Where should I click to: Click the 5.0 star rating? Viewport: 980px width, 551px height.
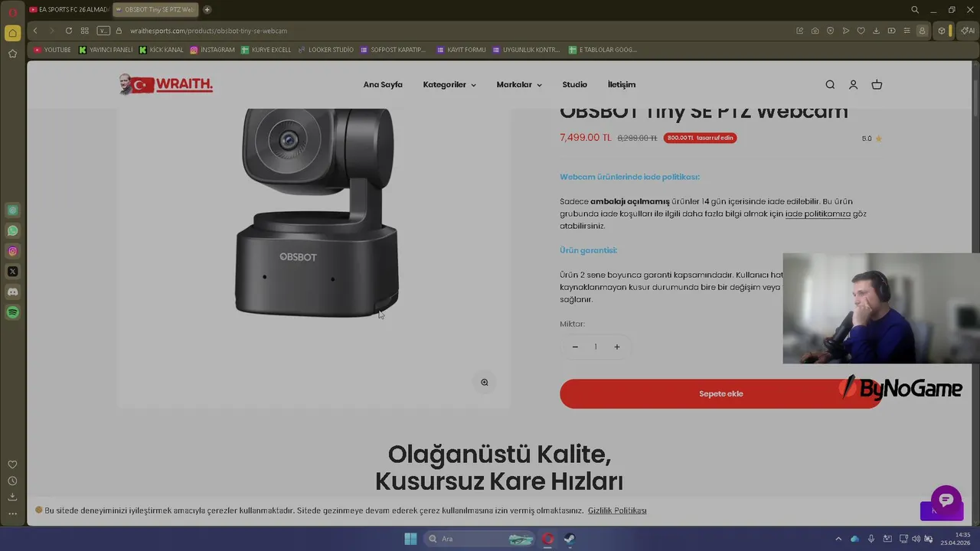pyautogui.click(x=871, y=139)
